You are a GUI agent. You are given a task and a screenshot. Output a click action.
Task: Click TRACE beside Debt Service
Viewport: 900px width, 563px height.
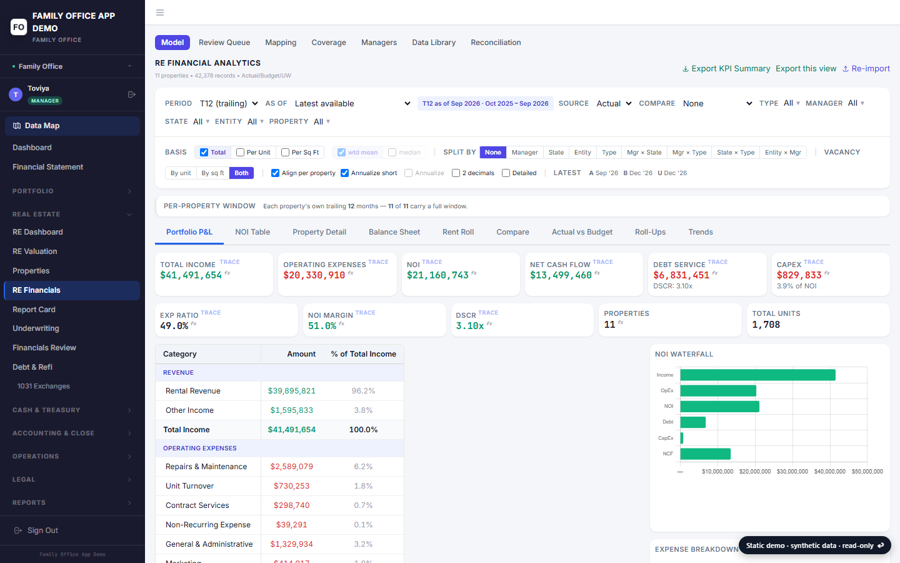[717, 262]
